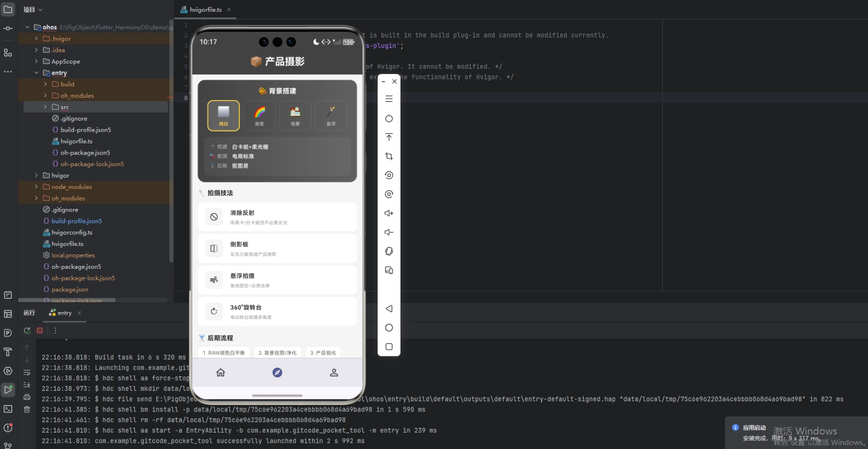The image size is (868, 449).
Task: Clear the Run console with the trash icon
Action: tap(27, 409)
